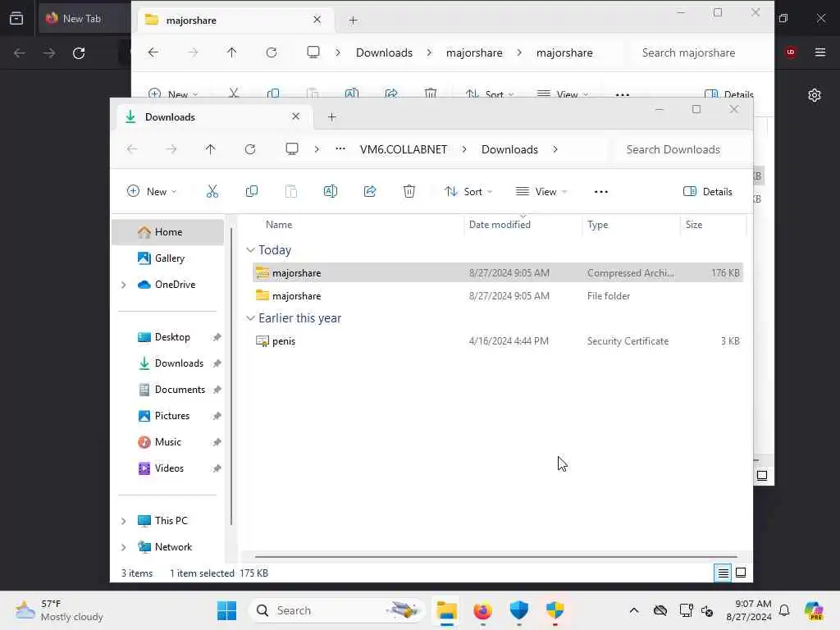Expand hidden breadcrumb path ellipsis in Downloads address bar

(340, 149)
